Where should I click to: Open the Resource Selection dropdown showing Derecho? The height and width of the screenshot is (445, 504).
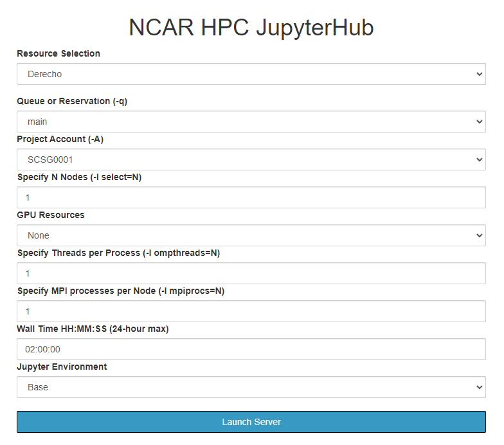pos(251,74)
